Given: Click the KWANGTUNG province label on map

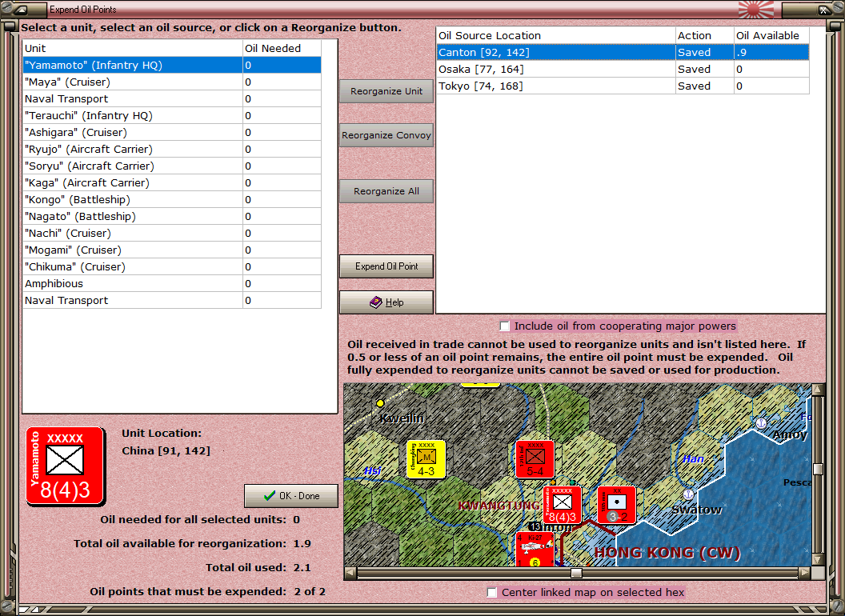Looking at the screenshot, I should (499, 505).
